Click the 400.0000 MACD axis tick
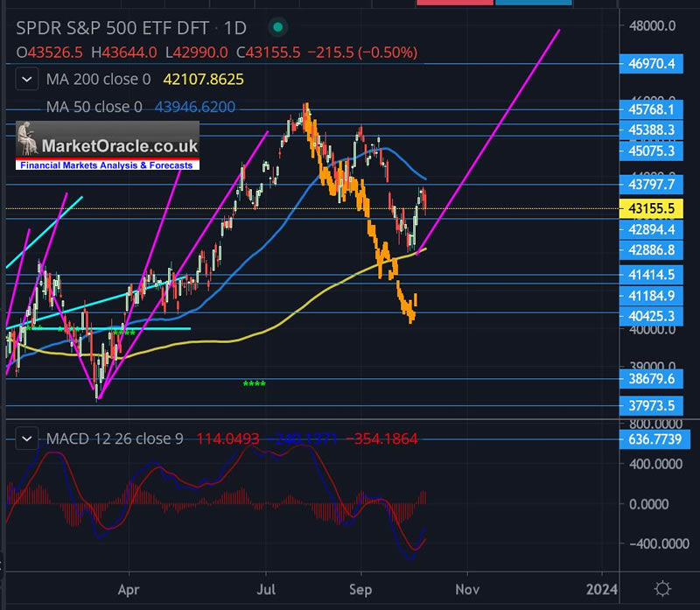The image size is (700, 610). (655, 464)
